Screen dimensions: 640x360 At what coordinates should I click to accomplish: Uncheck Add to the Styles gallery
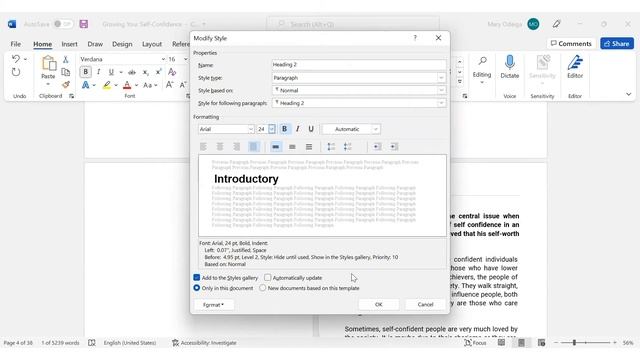[197, 278]
